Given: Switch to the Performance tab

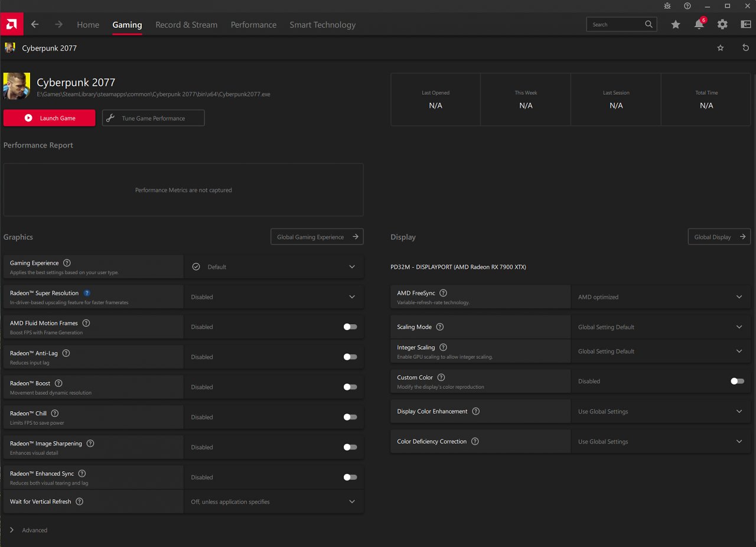Looking at the screenshot, I should pos(253,25).
